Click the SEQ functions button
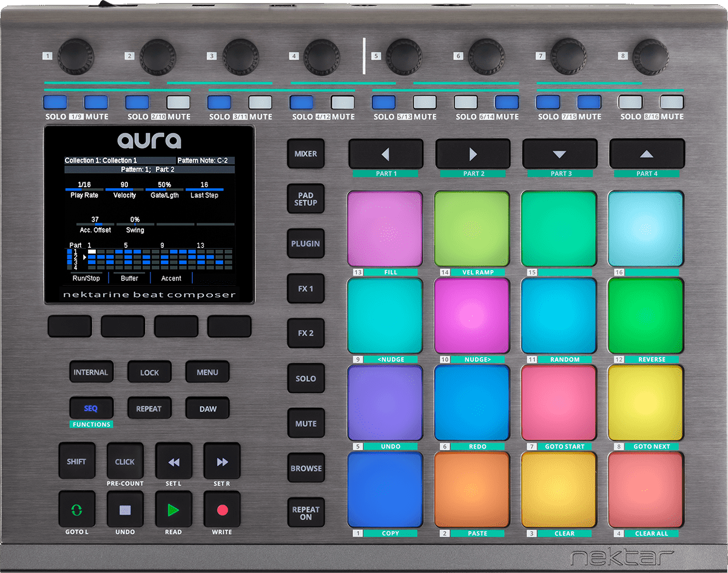728x573 pixels. pos(91,409)
